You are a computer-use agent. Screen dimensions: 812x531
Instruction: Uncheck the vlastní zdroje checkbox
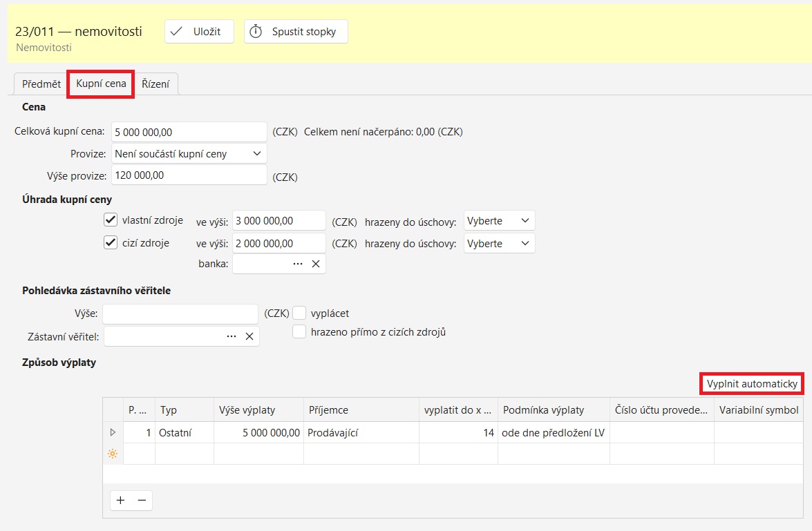click(111, 220)
